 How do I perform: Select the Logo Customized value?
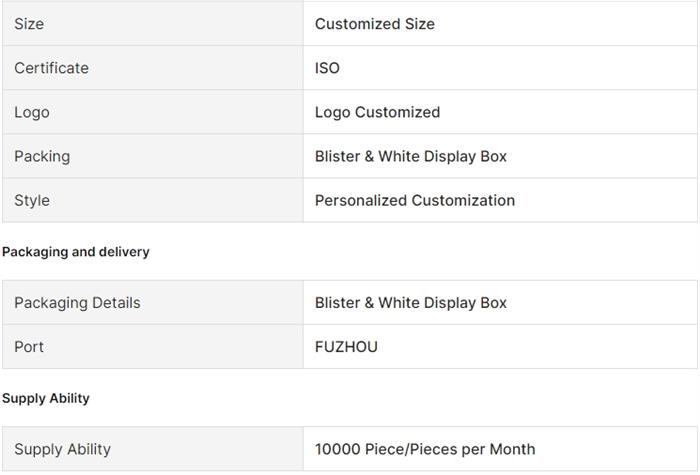[377, 112]
